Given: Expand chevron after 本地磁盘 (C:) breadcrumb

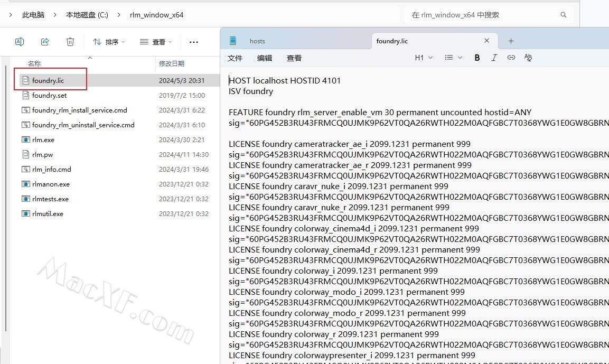Looking at the screenshot, I should [x=119, y=15].
